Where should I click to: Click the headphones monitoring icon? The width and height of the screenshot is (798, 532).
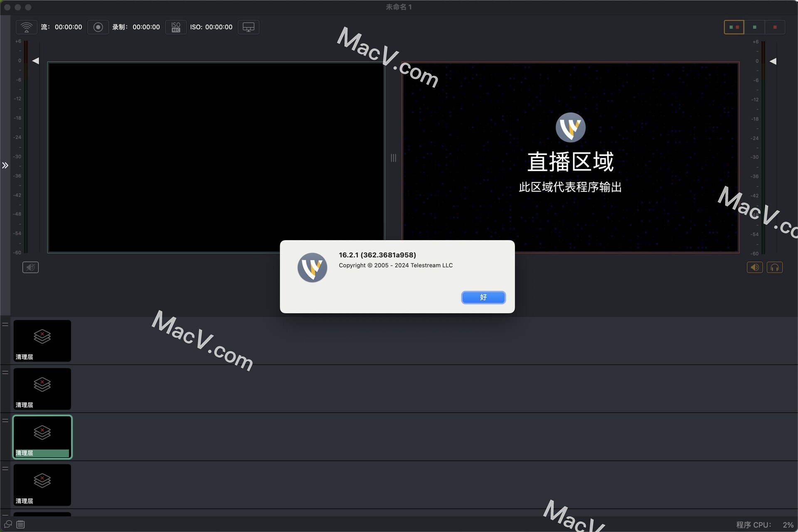click(774, 267)
